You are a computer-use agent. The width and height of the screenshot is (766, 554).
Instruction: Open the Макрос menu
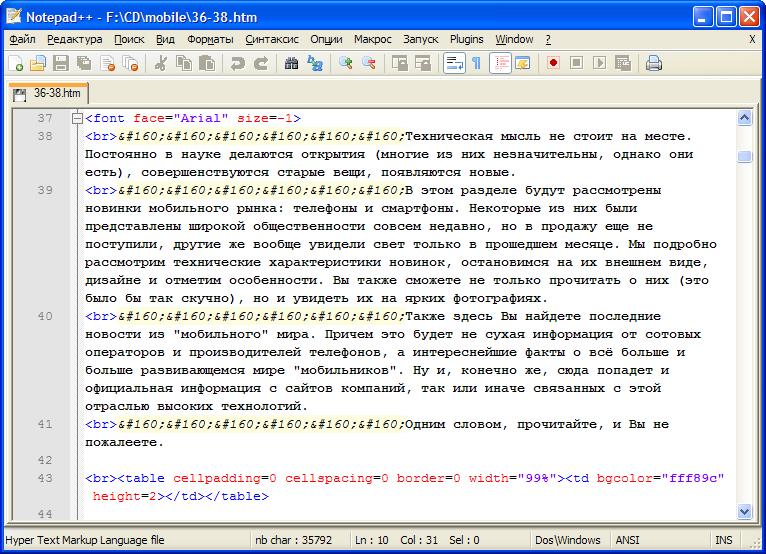coord(373,39)
